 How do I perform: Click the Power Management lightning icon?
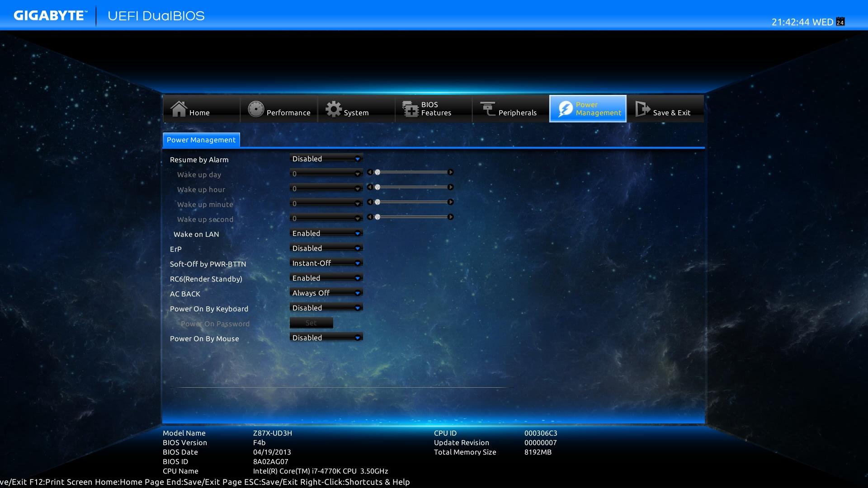pos(566,109)
